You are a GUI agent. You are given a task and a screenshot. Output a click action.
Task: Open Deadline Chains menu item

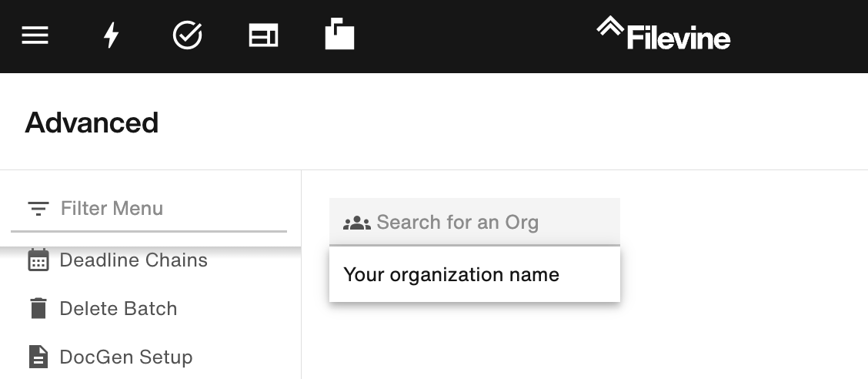click(133, 260)
